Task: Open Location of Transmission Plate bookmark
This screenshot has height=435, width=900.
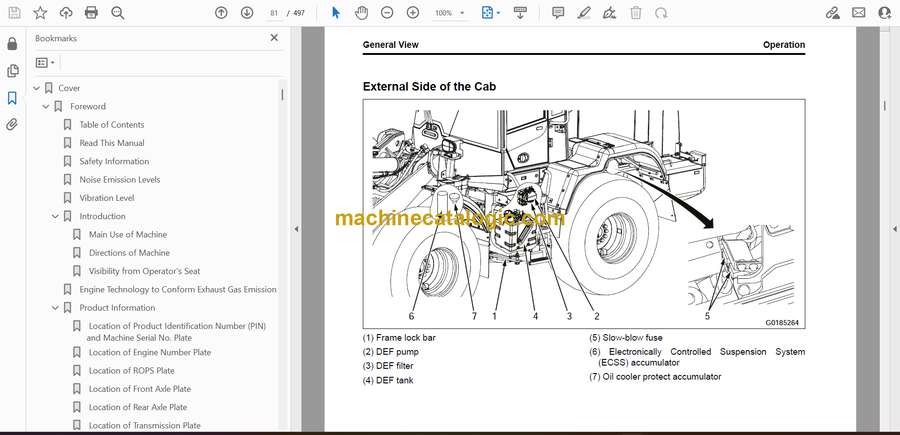Action: pyautogui.click(x=145, y=426)
